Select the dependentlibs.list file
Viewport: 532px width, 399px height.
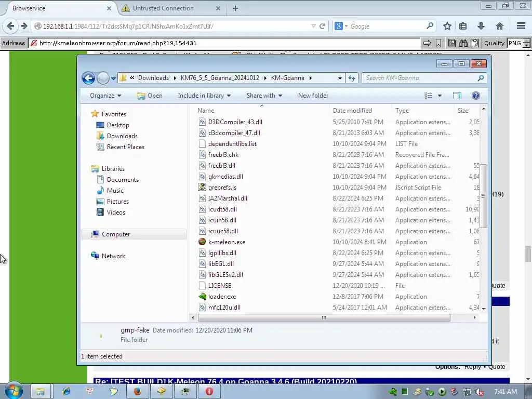coord(232,143)
